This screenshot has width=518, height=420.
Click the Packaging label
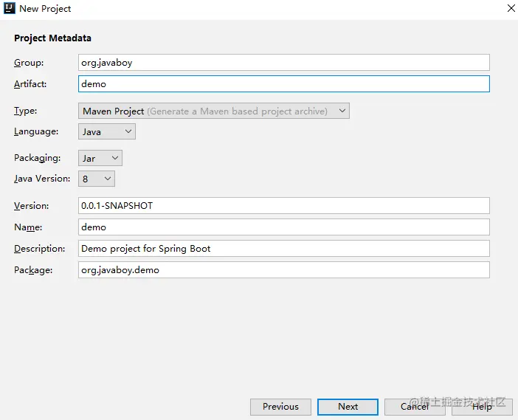coord(38,158)
